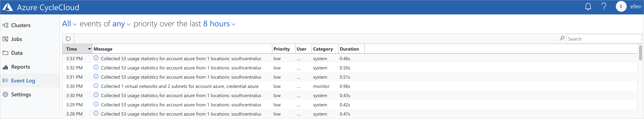
Task: Click the search magnifier icon
Action: pyautogui.click(x=562, y=38)
